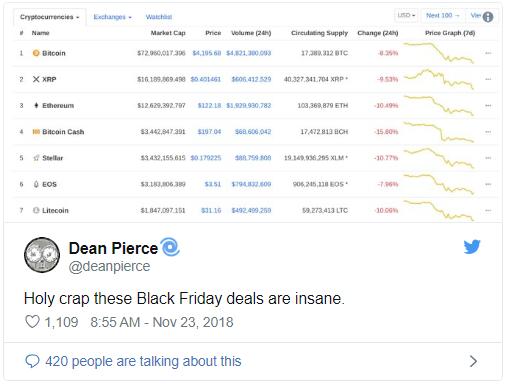Image resolution: width=505 pixels, height=384 pixels.
Task: Expand the Exchanges dropdown menu
Action: 112,17
